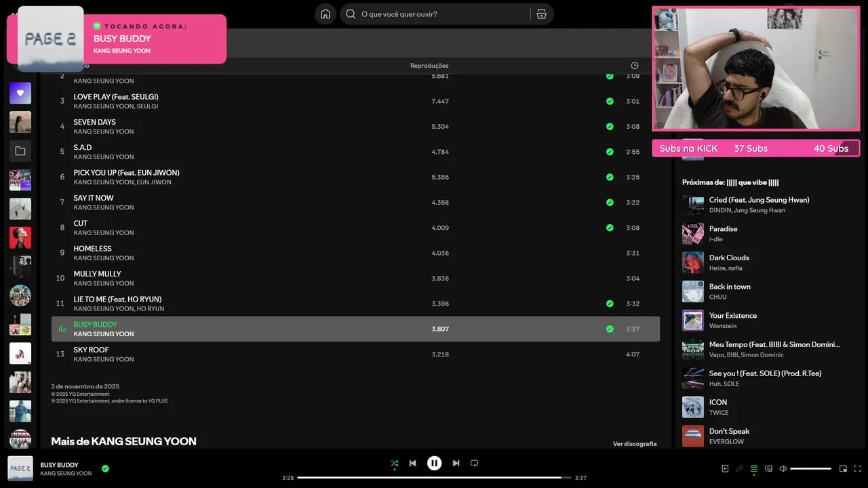Seek on the song progress bar
868x488 pixels.
point(434,478)
